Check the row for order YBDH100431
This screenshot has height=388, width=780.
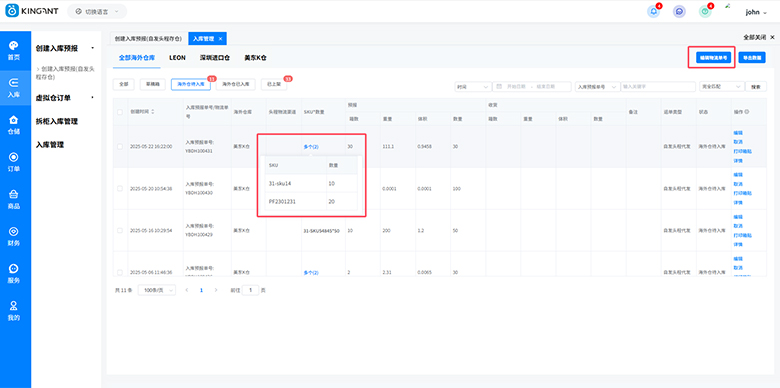click(120, 146)
